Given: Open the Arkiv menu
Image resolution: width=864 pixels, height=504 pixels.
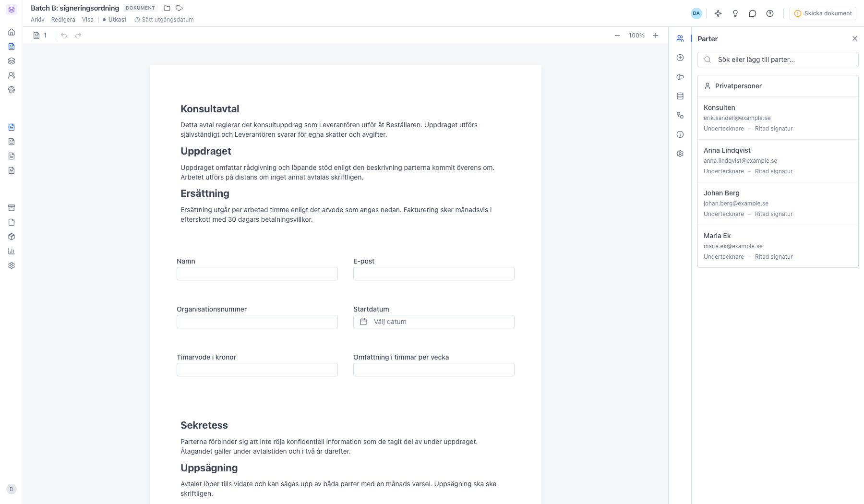Looking at the screenshot, I should click(x=37, y=20).
